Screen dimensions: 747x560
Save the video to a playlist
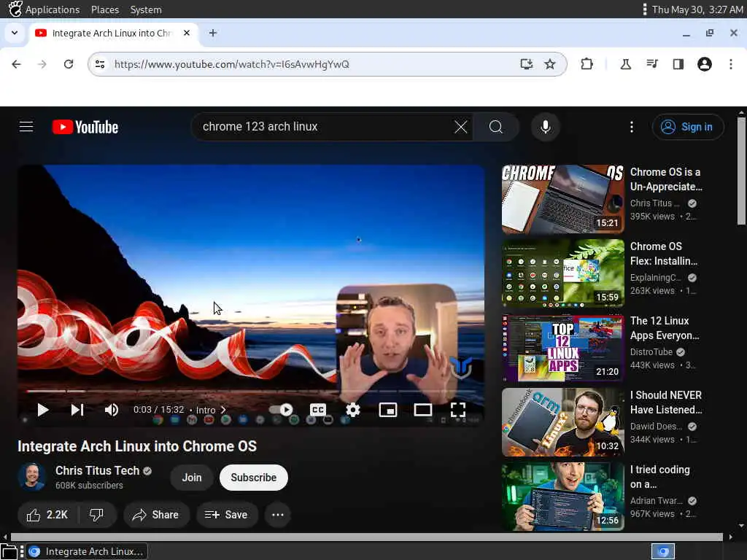tap(226, 515)
